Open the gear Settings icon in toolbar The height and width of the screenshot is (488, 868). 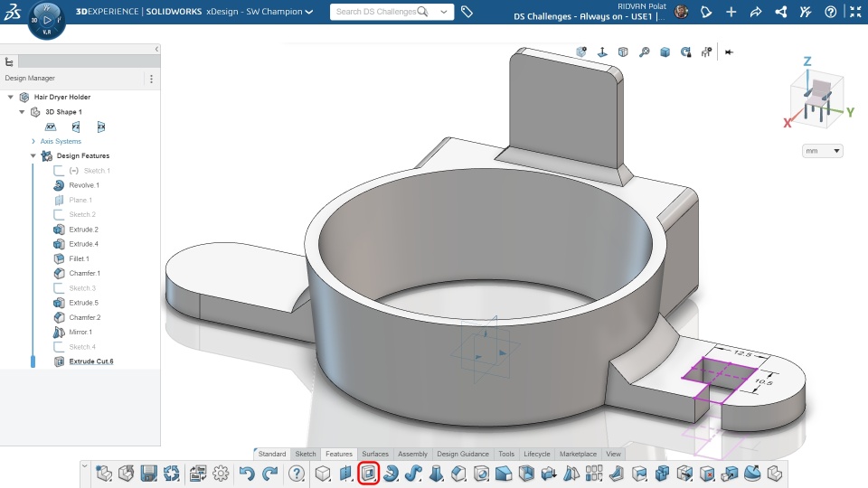[221, 474]
